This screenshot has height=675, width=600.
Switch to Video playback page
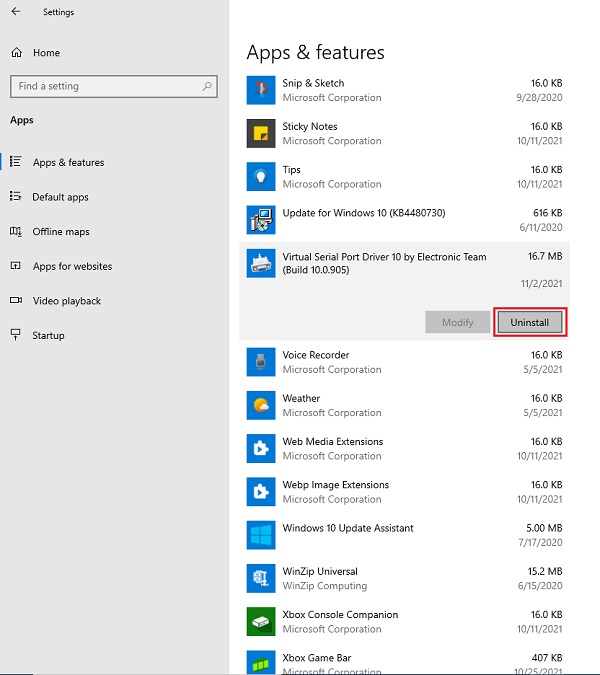click(67, 300)
